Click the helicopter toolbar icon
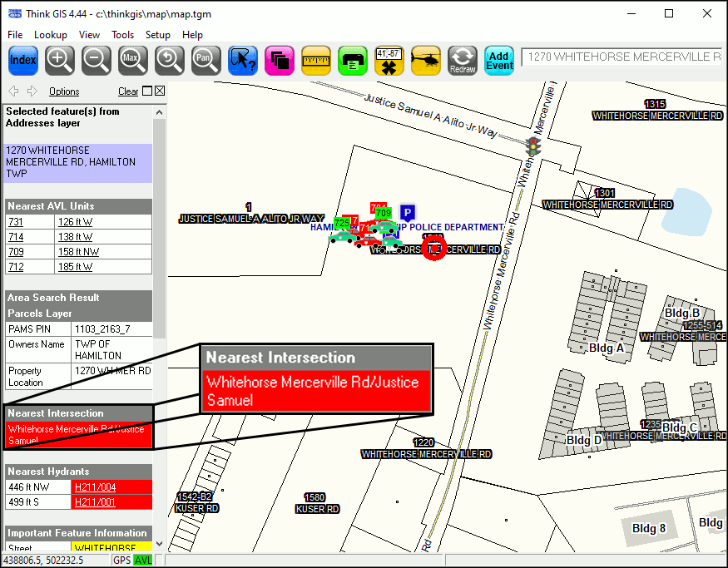728x568 pixels. (426, 60)
